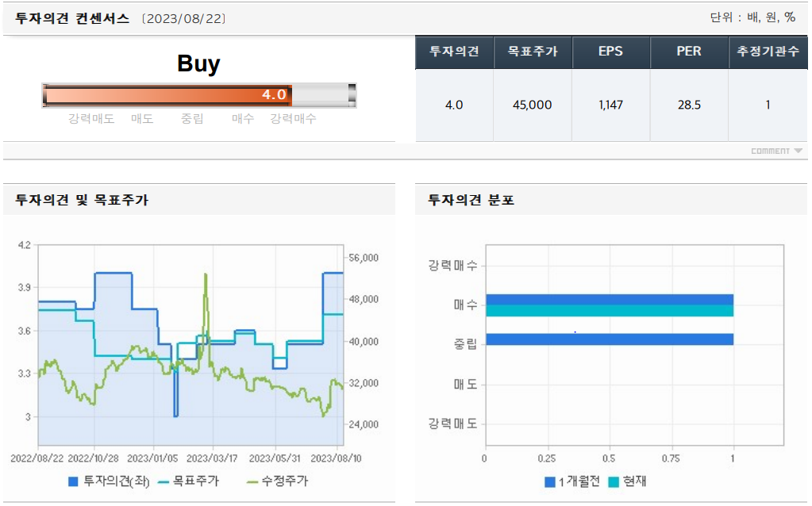
Task: Toggle 현재 legend cyan square
Action: coord(614,482)
